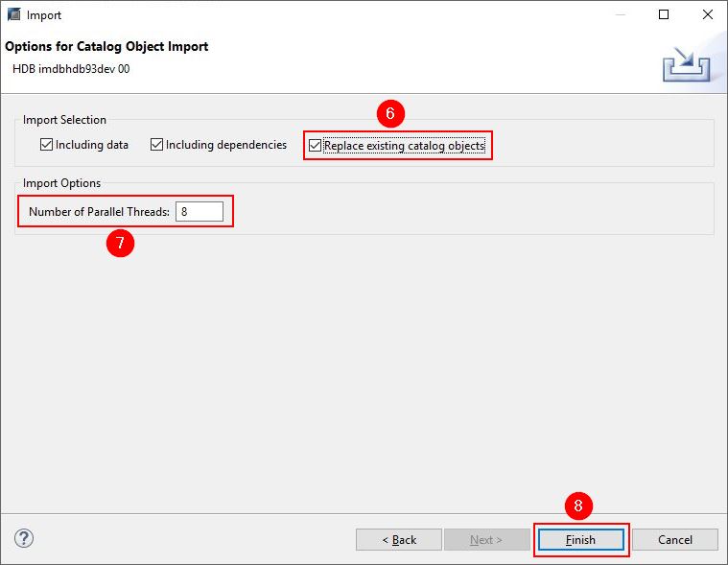
Task: Click the red step 8 marker
Action: [578, 506]
